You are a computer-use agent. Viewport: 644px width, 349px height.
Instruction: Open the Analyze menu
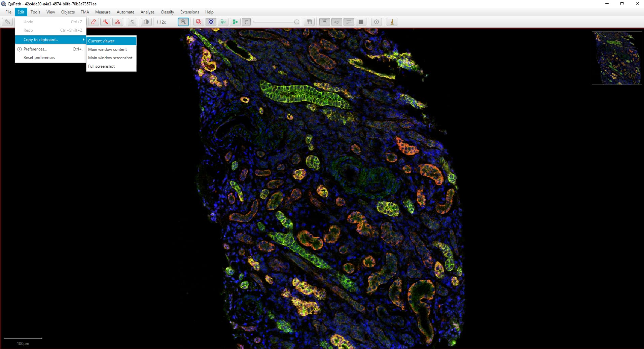147,12
